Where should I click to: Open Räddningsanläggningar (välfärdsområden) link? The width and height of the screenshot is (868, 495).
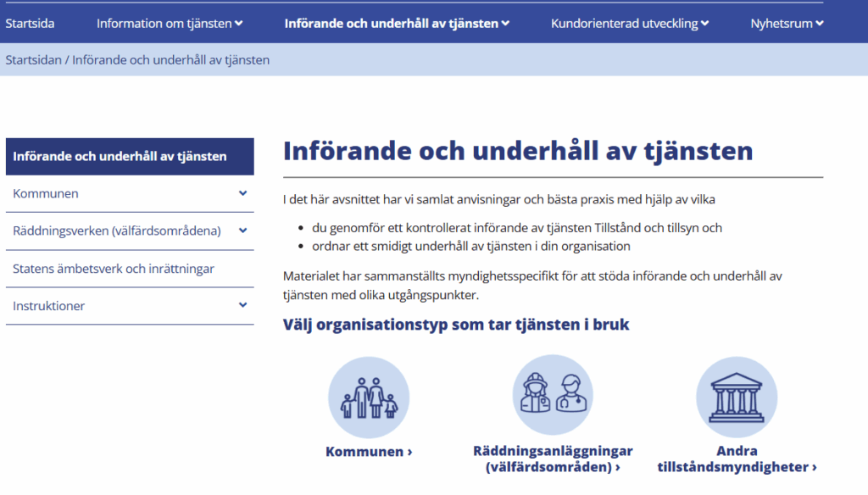(553, 459)
